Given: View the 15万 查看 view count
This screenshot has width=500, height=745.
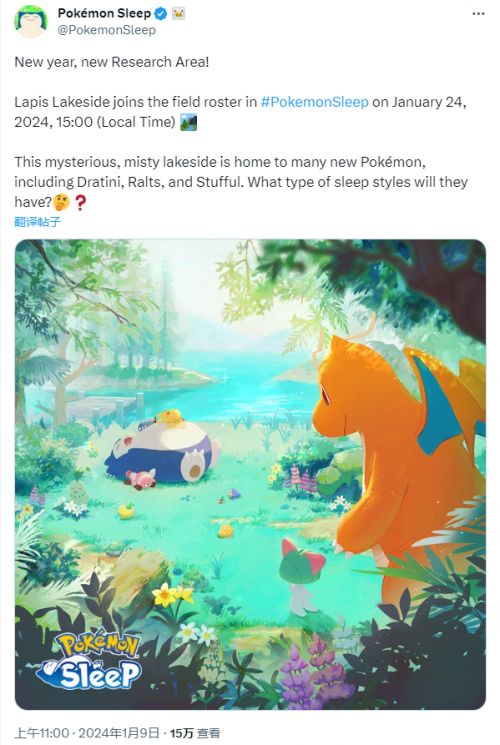Looking at the screenshot, I should click(195, 733).
